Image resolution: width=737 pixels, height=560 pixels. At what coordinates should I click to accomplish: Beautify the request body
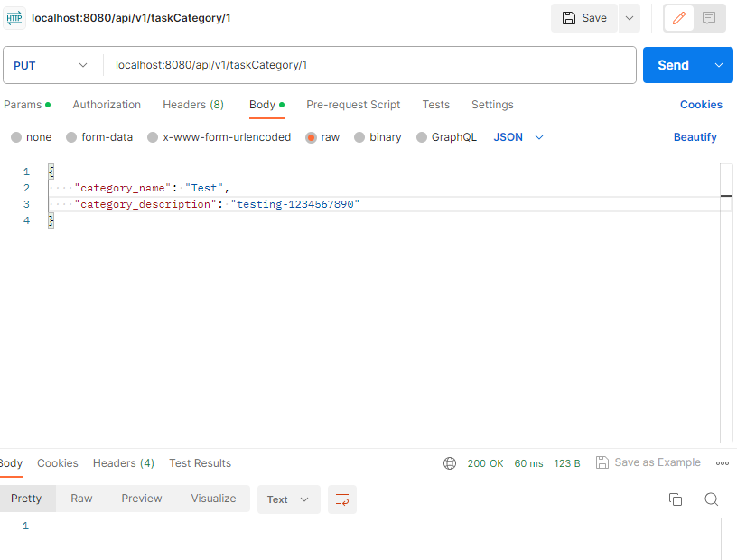point(695,136)
